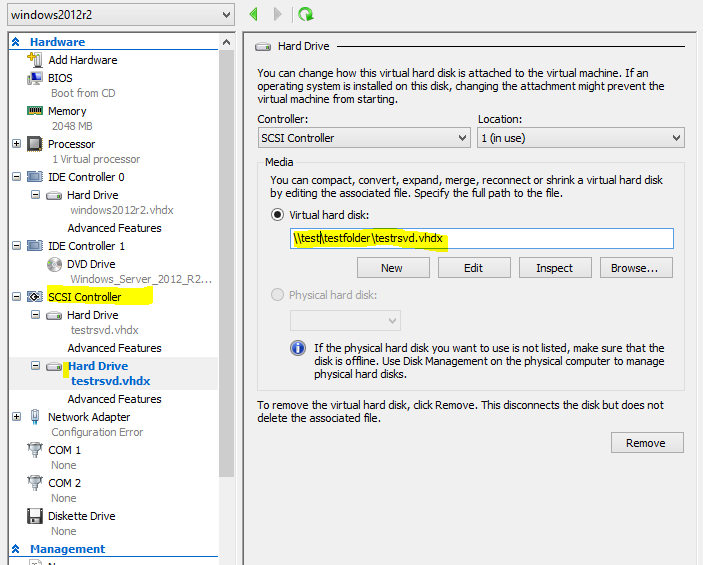Open Advanced Features below selected drive
The width and height of the screenshot is (703, 565).
[x=114, y=399]
